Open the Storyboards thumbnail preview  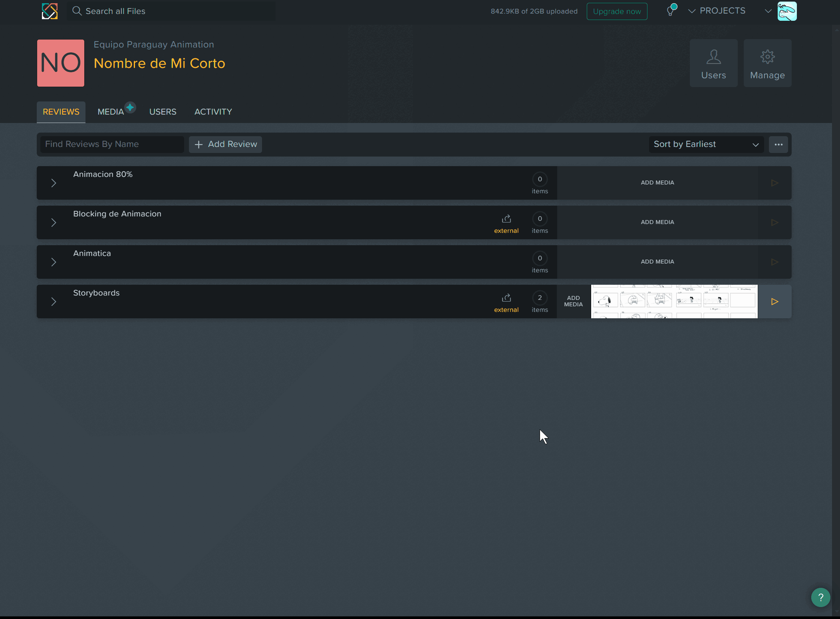674,302
